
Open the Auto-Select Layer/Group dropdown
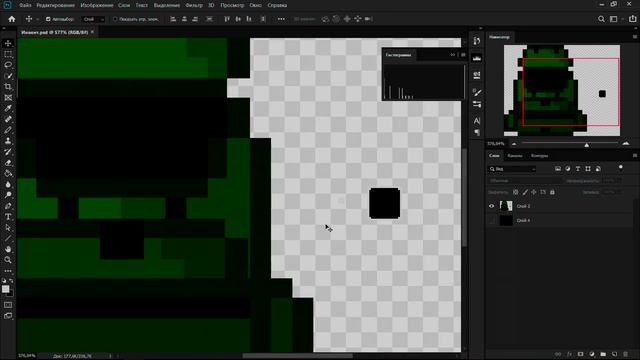coord(93,19)
